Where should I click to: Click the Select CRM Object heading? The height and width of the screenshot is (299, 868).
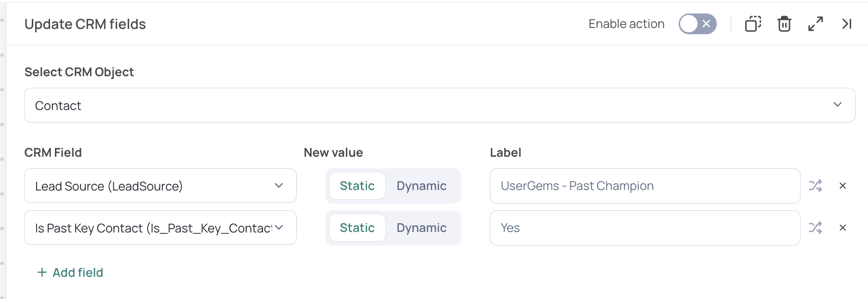pos(79,72)
